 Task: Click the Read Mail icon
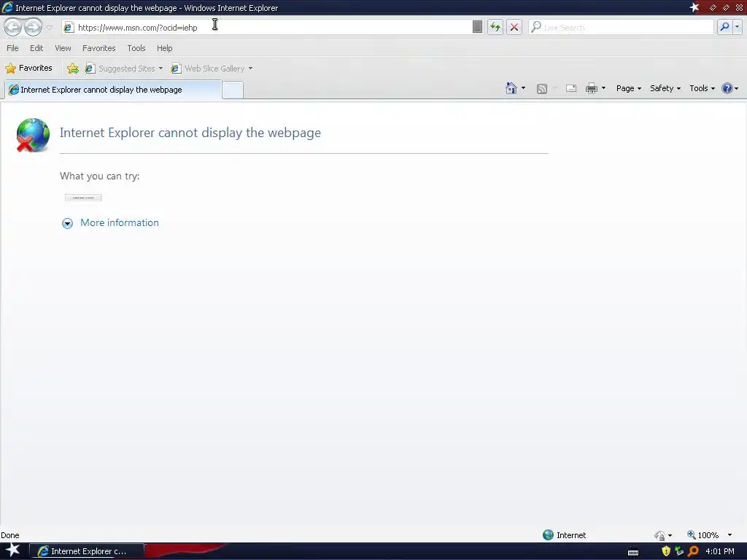coord(570,88)
